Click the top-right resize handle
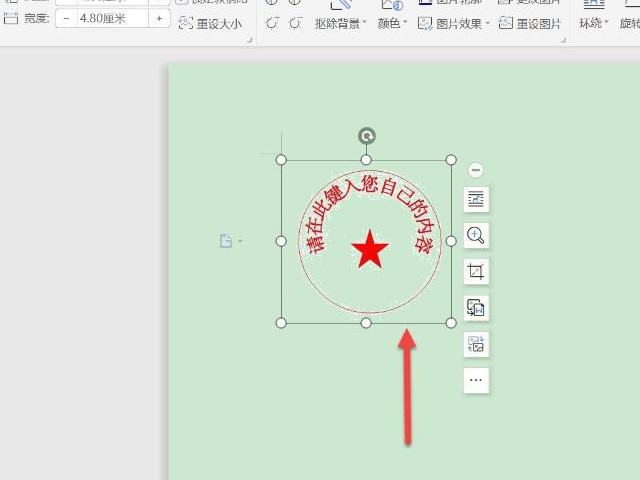This screenshot has width=640, height=480. click(x=451, y=160)
